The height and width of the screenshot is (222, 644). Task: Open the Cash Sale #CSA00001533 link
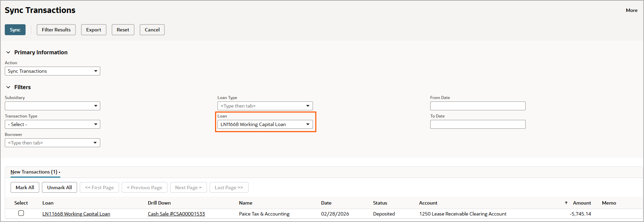click(176, 214)
